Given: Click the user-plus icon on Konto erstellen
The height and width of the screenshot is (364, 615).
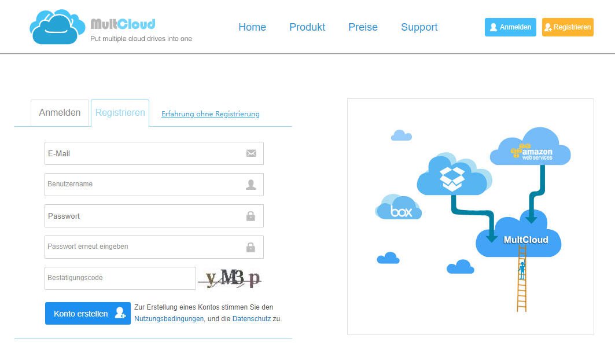Looking at the screenshot, I should (x=120, y=313).
